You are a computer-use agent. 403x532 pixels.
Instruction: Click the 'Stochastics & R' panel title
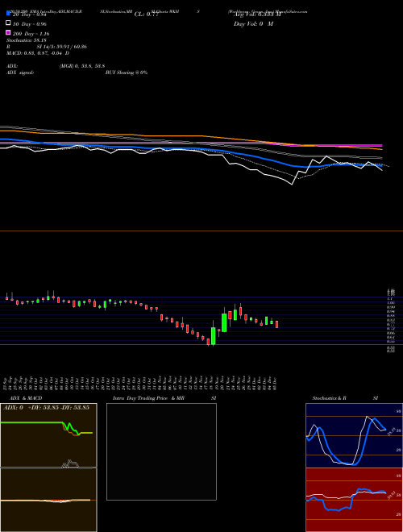point(329,398)
